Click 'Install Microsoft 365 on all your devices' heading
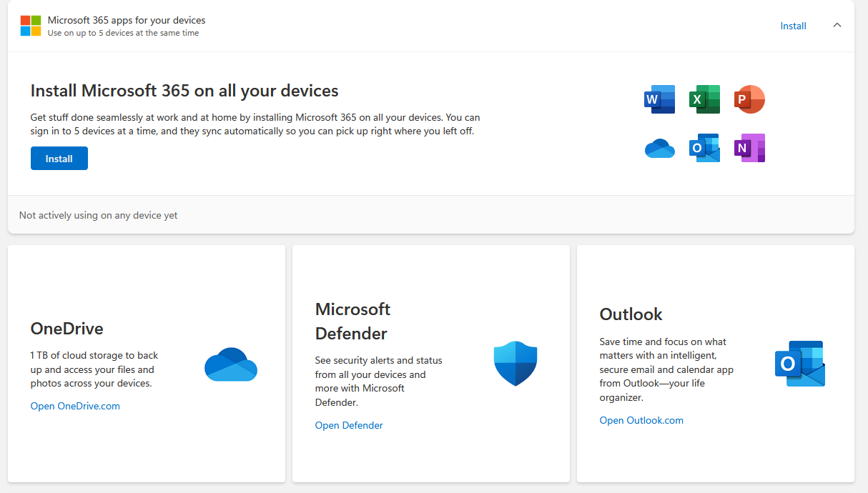Image resolution: width=868 pixels, height=493 pixels. 184,91
